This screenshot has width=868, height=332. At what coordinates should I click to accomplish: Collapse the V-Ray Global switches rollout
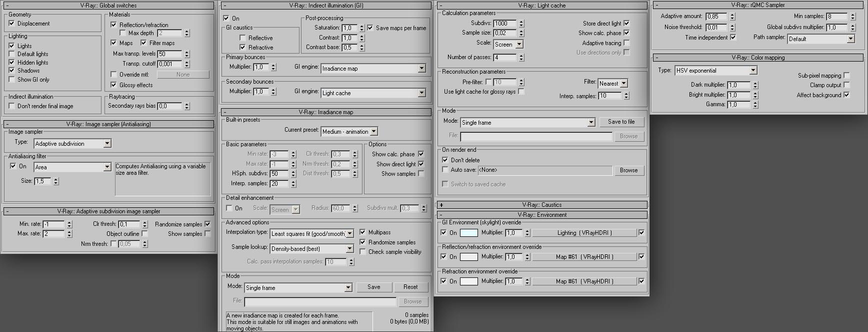[x=108, y=6]
